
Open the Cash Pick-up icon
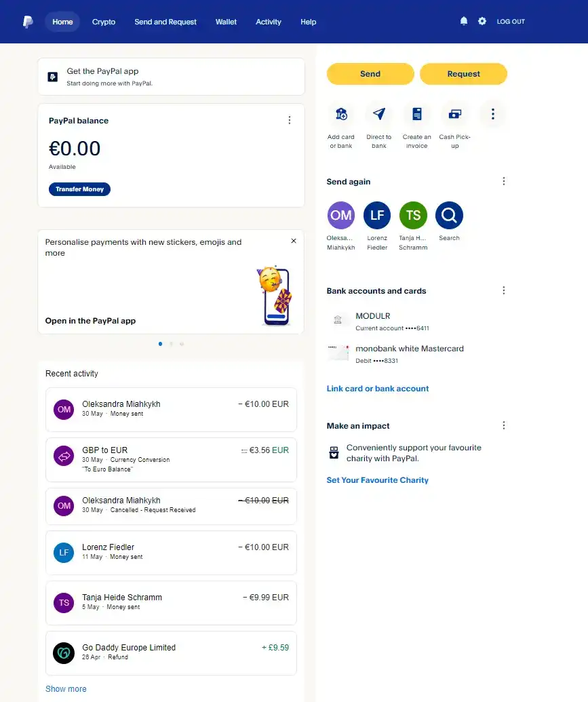[455, 114]
